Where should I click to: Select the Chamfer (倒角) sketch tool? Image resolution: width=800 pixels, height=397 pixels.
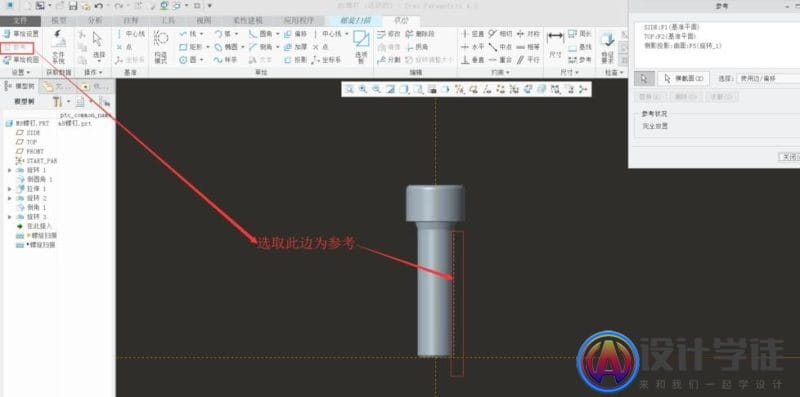(261, 47)
